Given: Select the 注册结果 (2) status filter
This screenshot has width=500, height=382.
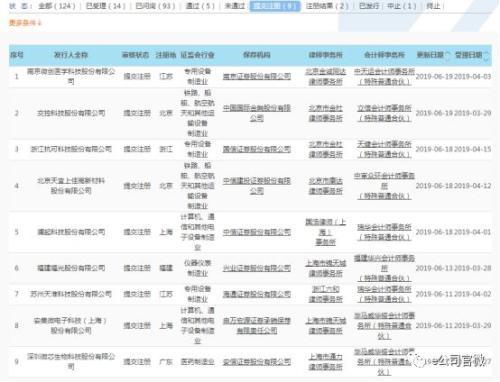Looking at the screenshot, I should [x=327, y=6].
